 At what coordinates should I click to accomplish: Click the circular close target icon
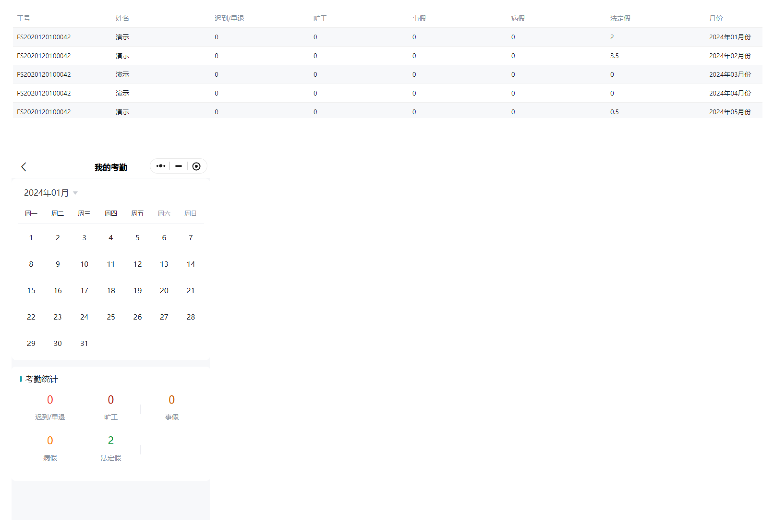click(x=196, y=166)
